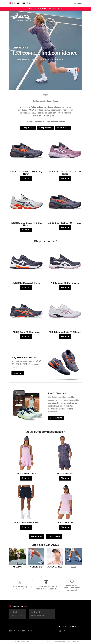Click the PayPal payment icon
91x644 pixels.
[x=17, y=630]
